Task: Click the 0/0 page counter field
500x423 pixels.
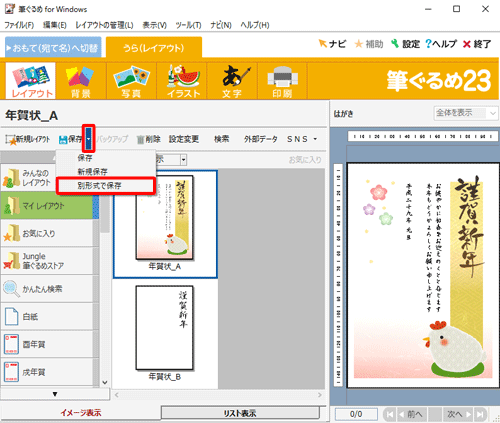Action: tap(356, 414)
